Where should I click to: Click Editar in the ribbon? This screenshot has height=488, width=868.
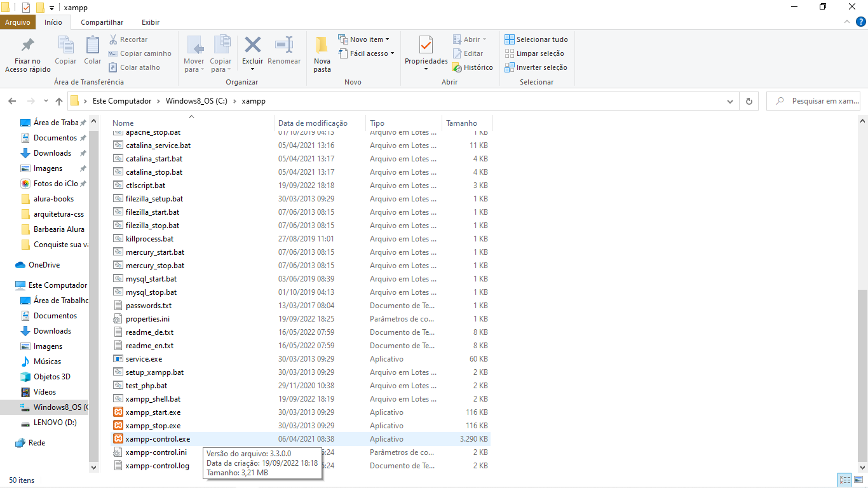pyautogui.click(x=468, y=53)
